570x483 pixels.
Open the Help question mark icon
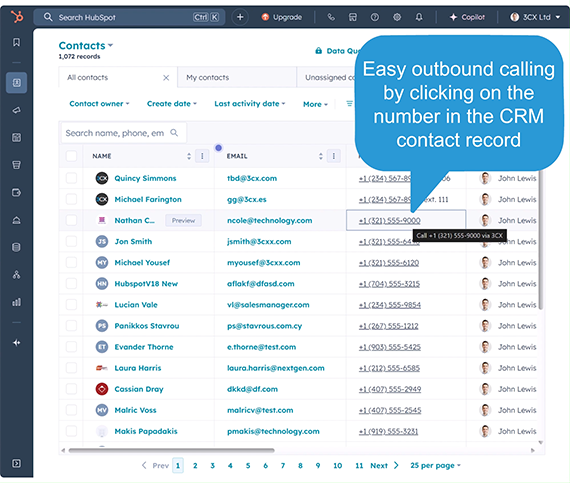(x=375, y=17)
